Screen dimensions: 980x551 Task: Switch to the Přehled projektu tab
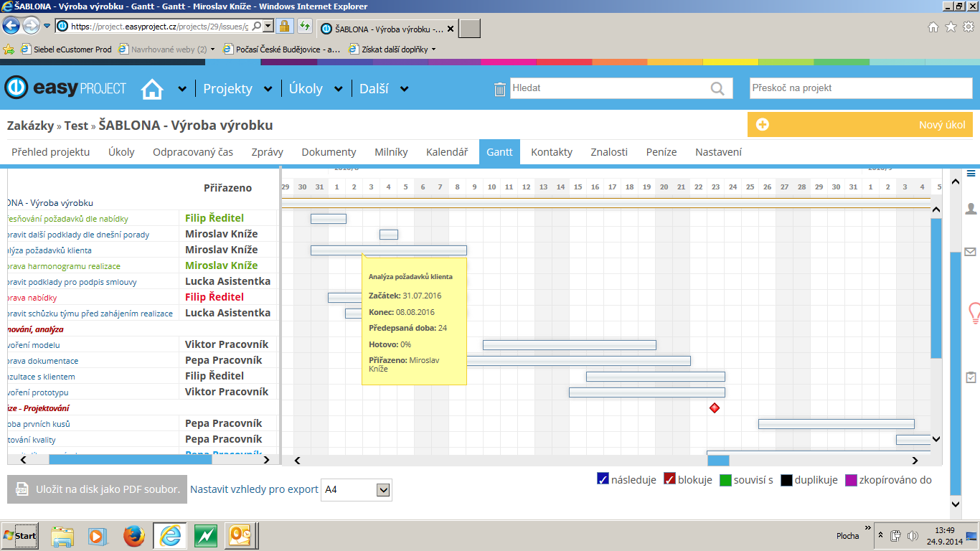(51, 152)
